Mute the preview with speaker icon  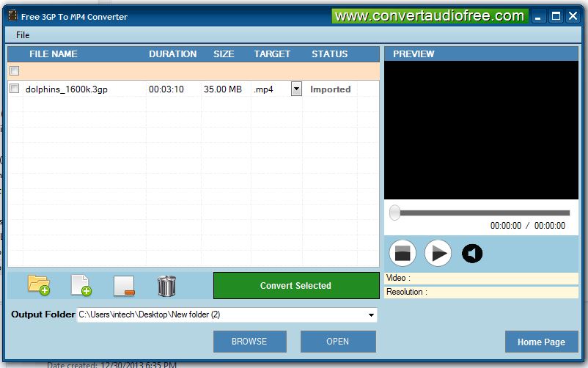click(x=472, y=254)
